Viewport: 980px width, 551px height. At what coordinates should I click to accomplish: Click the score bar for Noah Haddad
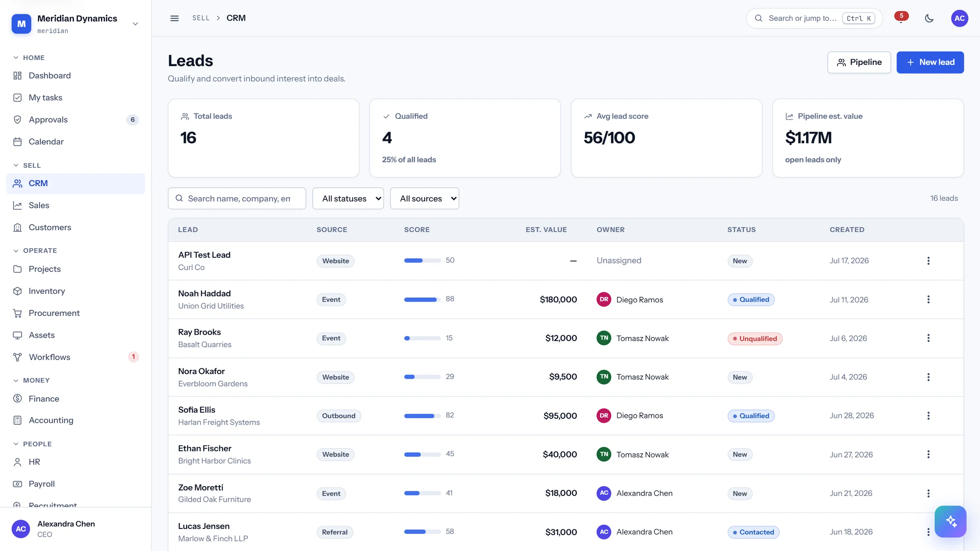[x=422, y=300]
